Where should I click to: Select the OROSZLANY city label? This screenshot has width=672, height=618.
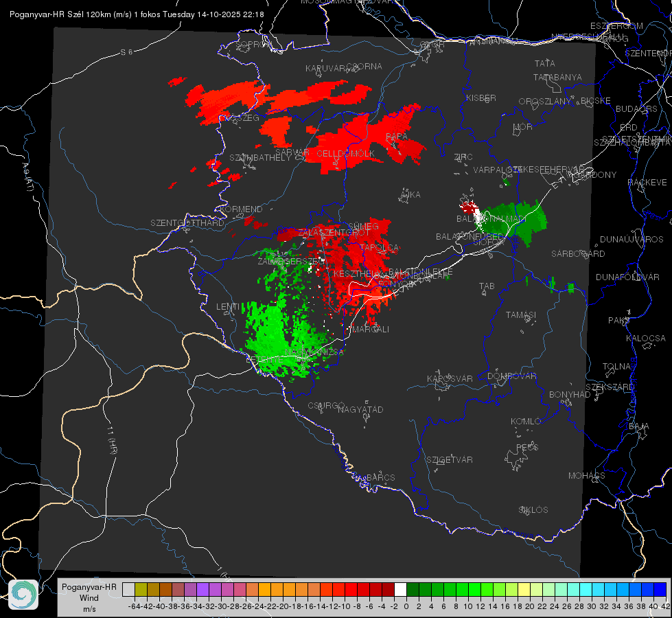point(545,102)
